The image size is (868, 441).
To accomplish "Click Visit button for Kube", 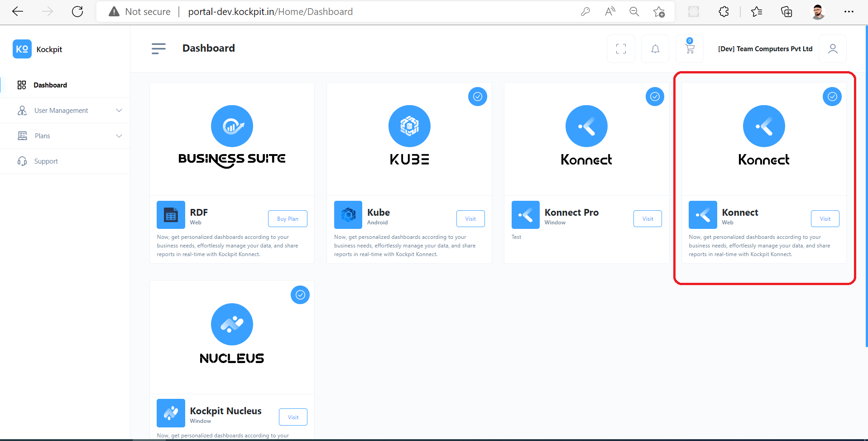I will tap(470, 219).
